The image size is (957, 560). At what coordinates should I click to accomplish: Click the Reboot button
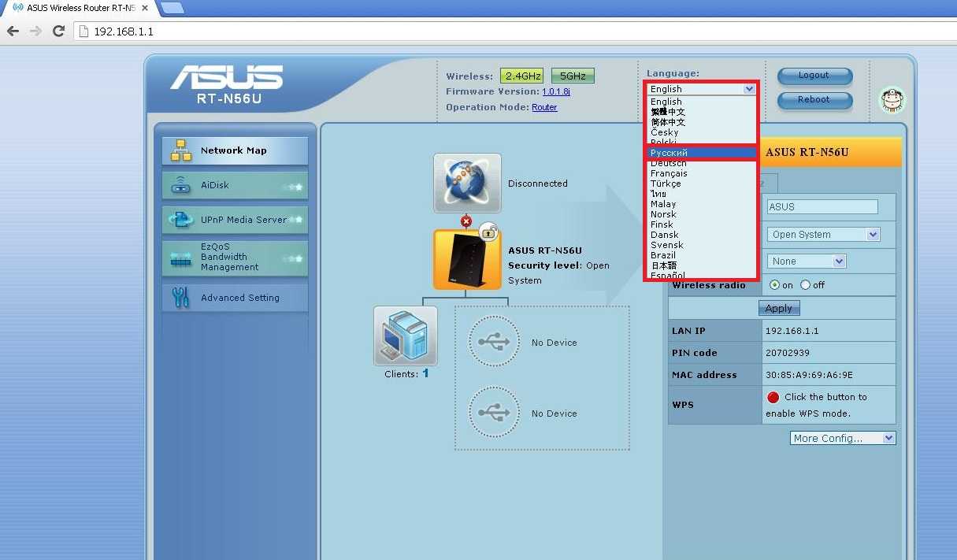pos(814,100)
